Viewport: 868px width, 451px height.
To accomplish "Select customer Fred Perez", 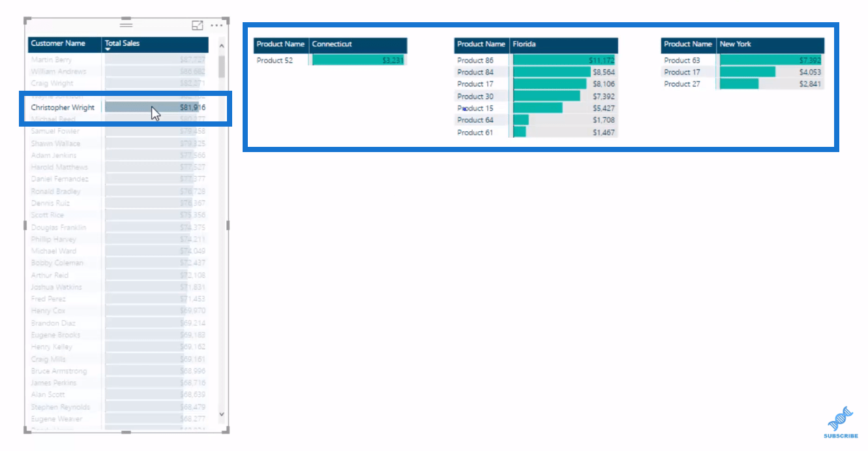I will tap(48, 299).
